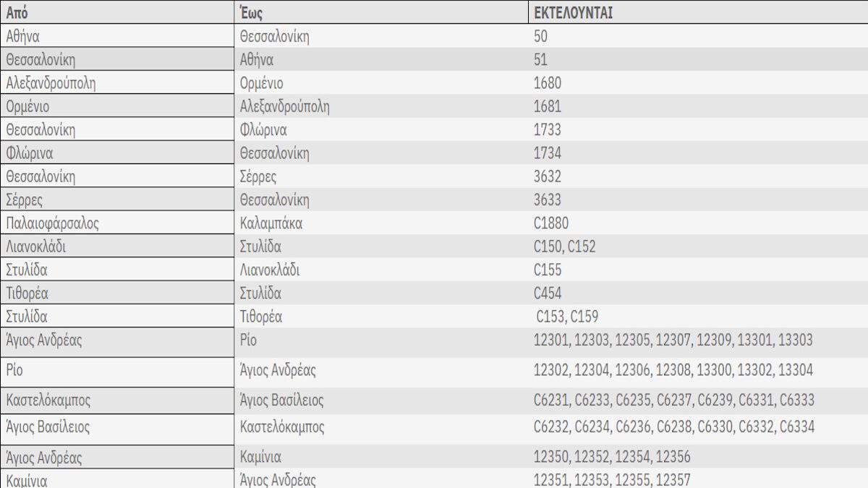Image resolution: width=868 pixels, height=488 pixels.
Task: Click the 'Έως' column header
Action: [x=250, y=13]
